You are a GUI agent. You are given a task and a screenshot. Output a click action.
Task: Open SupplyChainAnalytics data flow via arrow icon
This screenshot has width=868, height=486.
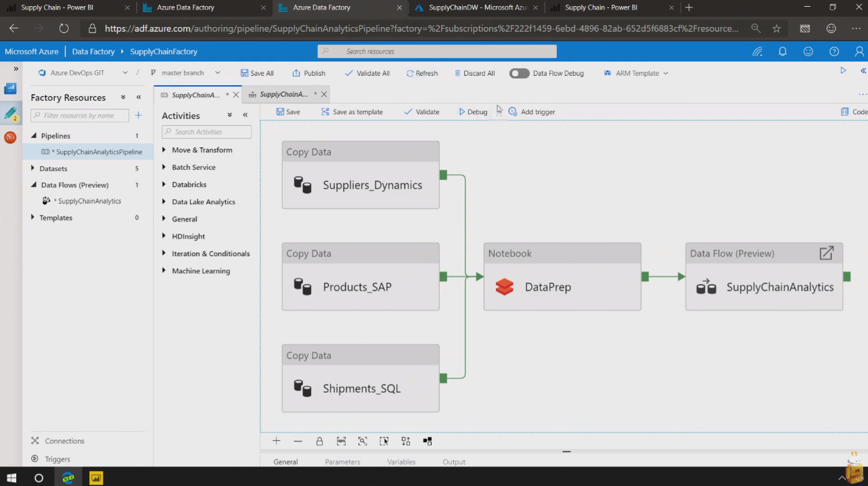[826, 253]
